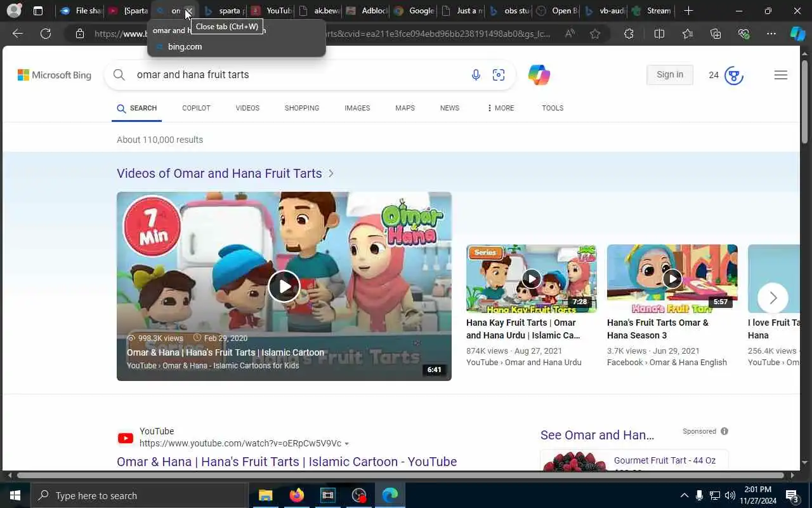Viewport: 812px width, 508px height.
Task: Select the IMAGES search tab
Action: coord(357,108)
